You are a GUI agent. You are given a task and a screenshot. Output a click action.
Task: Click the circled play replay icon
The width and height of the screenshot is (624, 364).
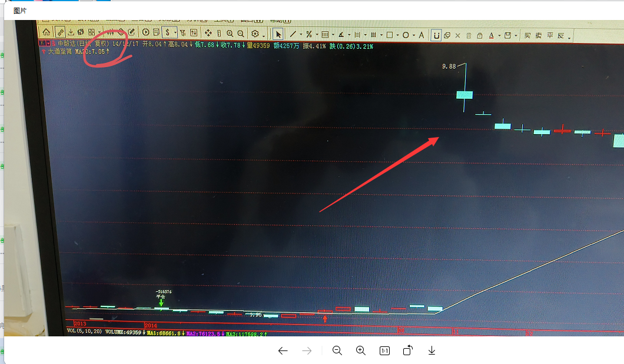pyautogui.click(x=145, y=32)
